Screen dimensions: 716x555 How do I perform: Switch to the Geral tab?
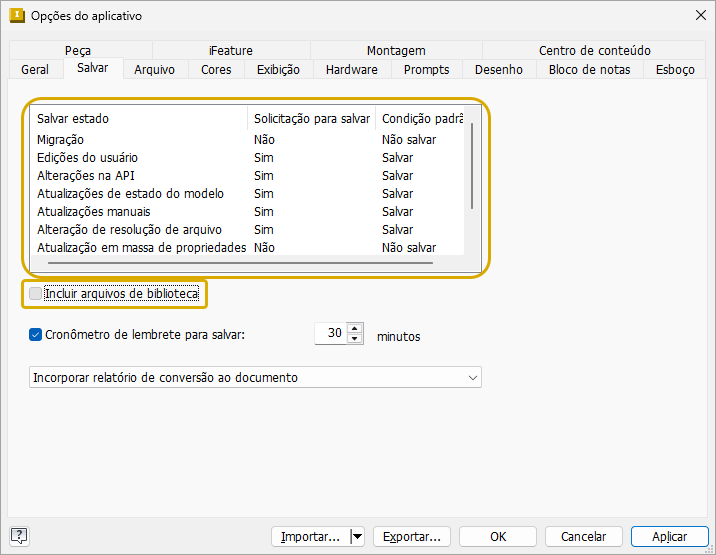[35, 69]
